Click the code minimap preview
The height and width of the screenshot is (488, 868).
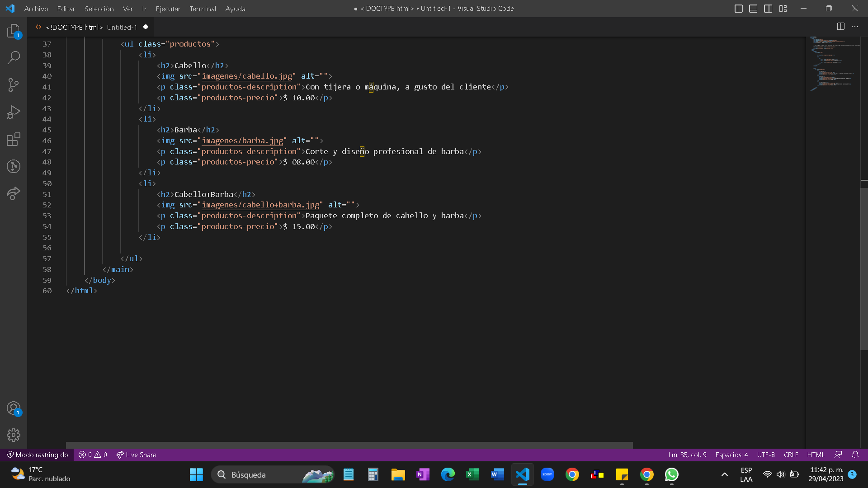[x=835, y=63]
